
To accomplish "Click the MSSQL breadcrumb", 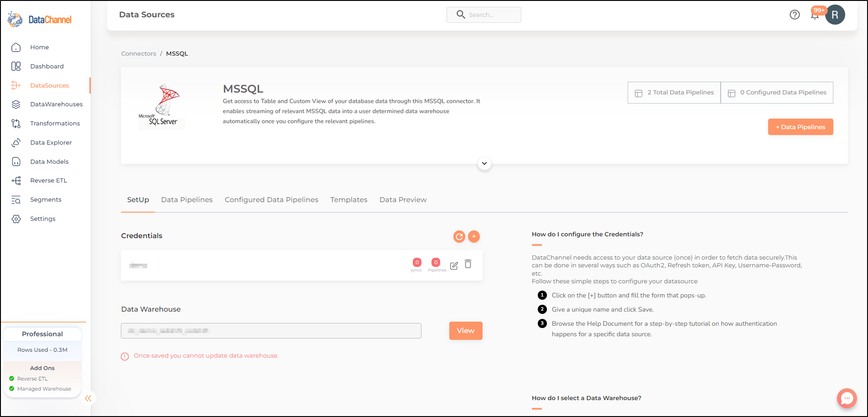I will [x=177, y=53].
